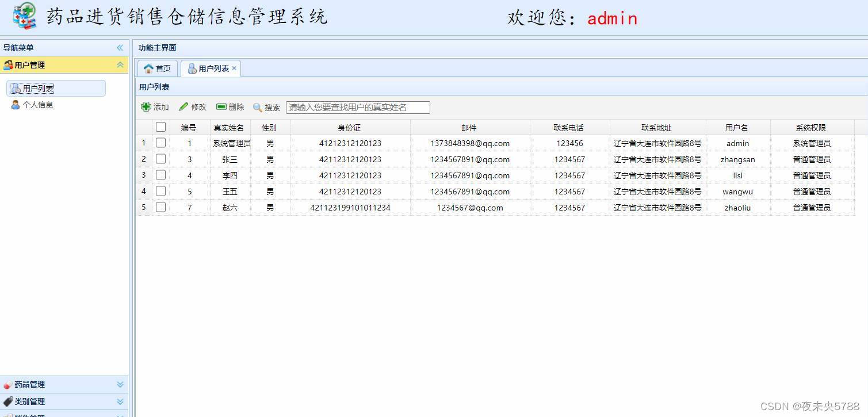Click the 真实姓名 column header

[x=230, y=128]
